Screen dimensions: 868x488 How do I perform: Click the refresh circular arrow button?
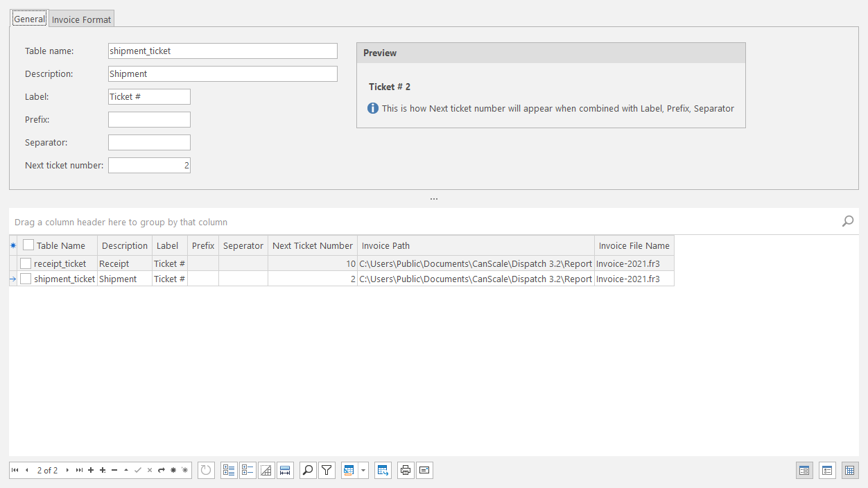[x=206, y=471]
